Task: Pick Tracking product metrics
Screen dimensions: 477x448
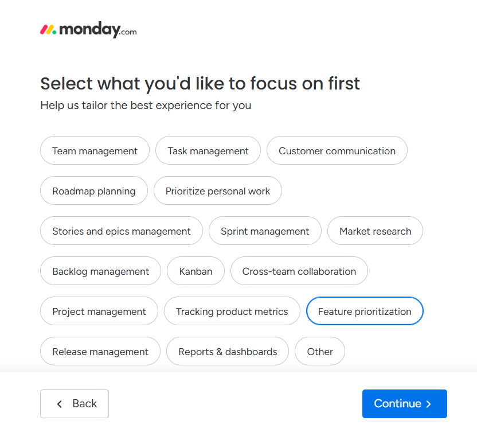Action: pyautogui.click(x=232, y=311)
